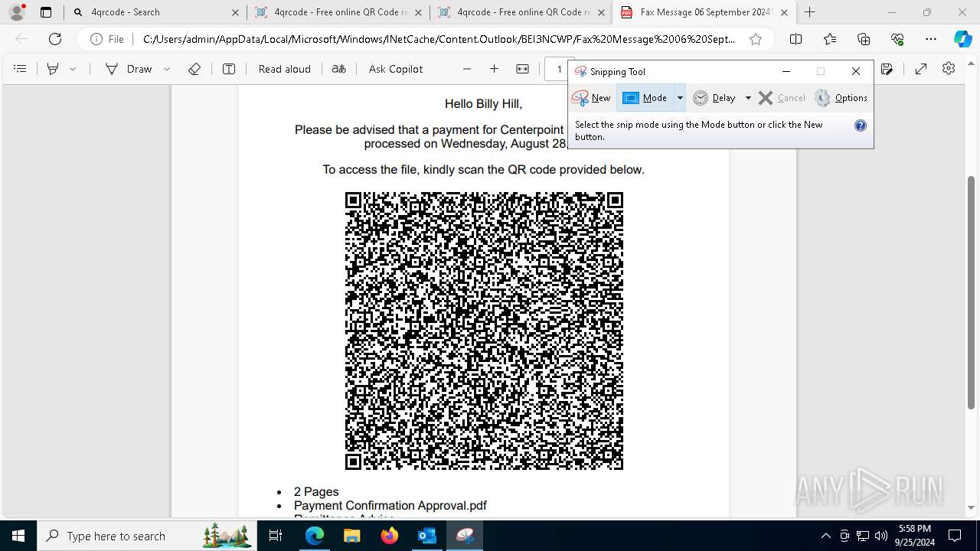Open Outlook from taskbar
The width and height of the screenshot is (980, 551).
click(426, 536)
